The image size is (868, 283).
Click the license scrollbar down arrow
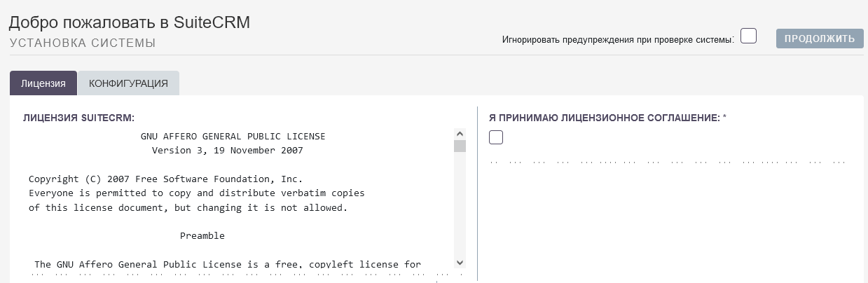tap(460, 262)
